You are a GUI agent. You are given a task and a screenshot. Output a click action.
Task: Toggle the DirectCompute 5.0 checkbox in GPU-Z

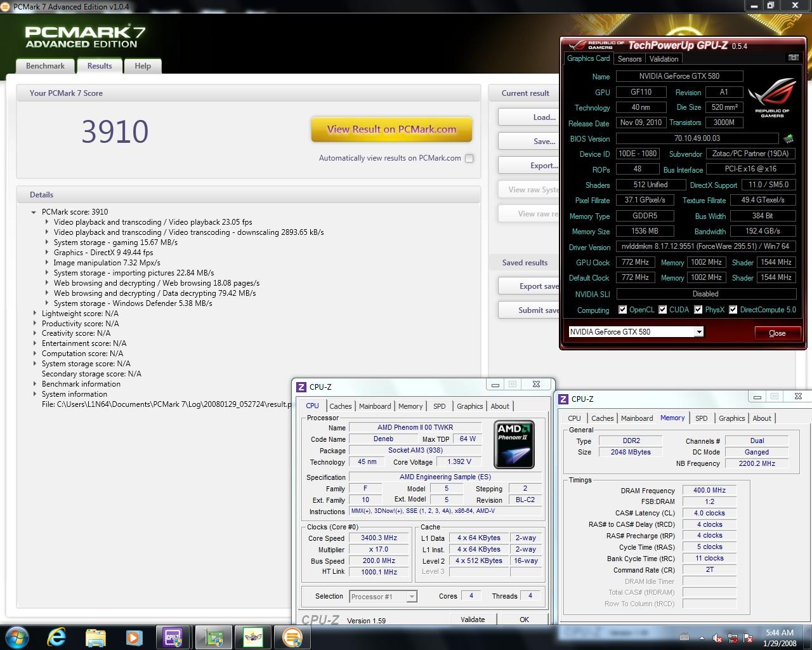tap(733, 310)
